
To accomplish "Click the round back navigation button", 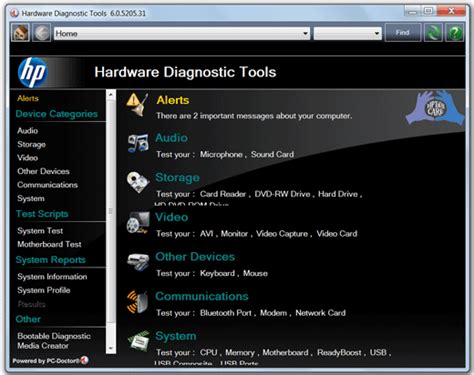I will [x=42, y=33].
